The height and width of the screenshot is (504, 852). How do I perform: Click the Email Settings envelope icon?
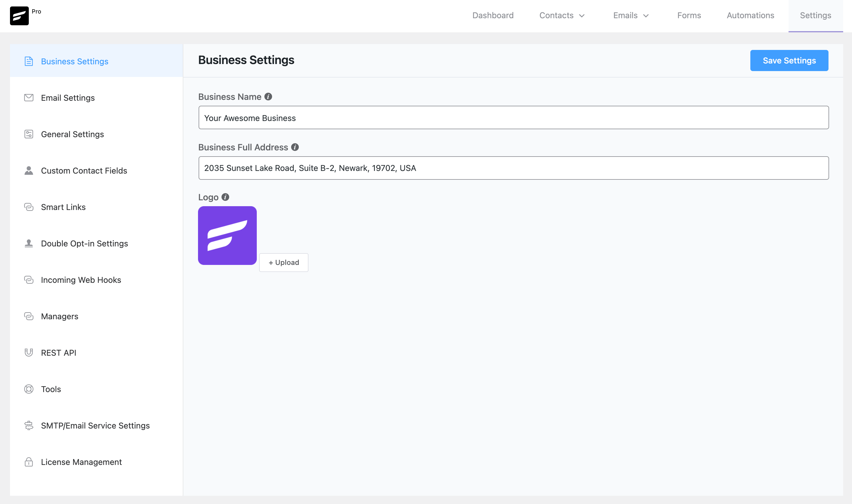point(29,97)
